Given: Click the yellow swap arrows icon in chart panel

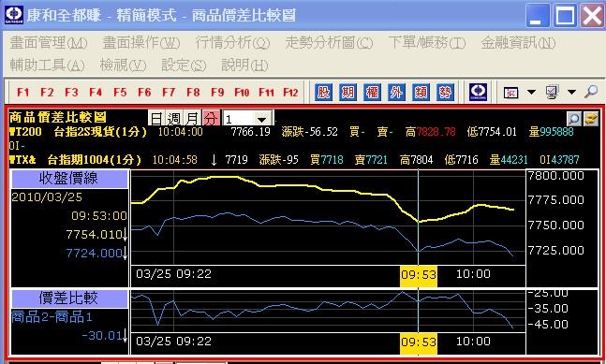Looking at the screenshot, I should (x=591, y=119).
